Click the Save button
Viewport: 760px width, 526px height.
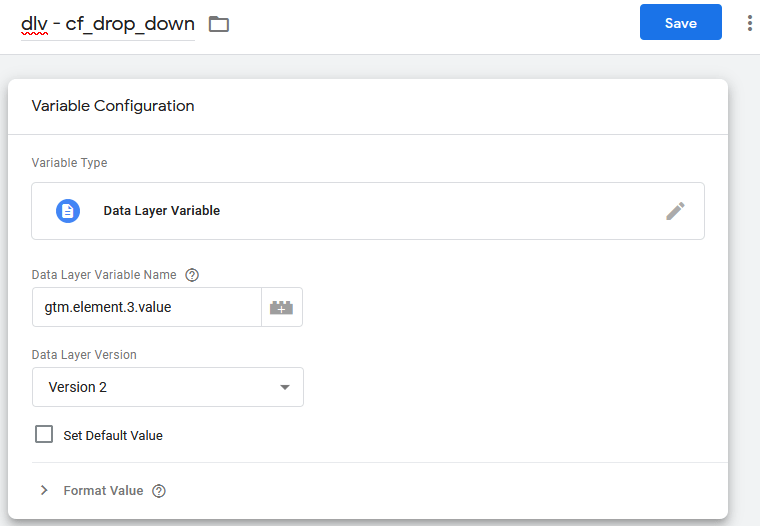click(x=680, y=23)
